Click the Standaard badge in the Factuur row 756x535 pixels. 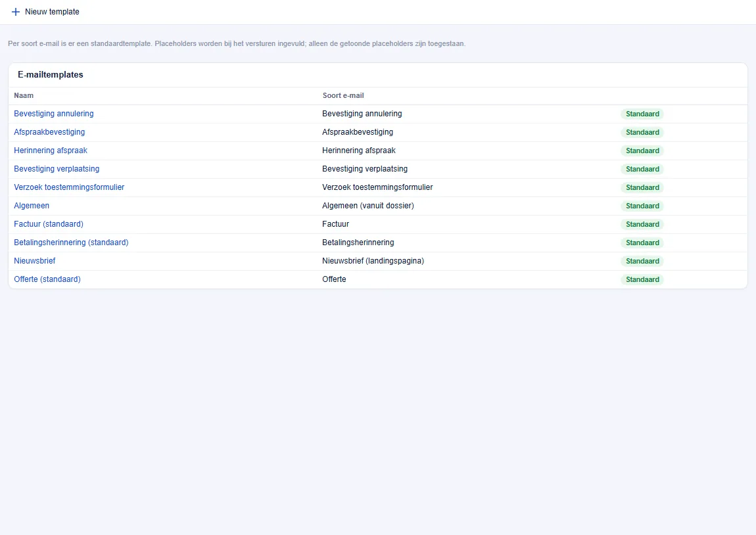point(642,224)
